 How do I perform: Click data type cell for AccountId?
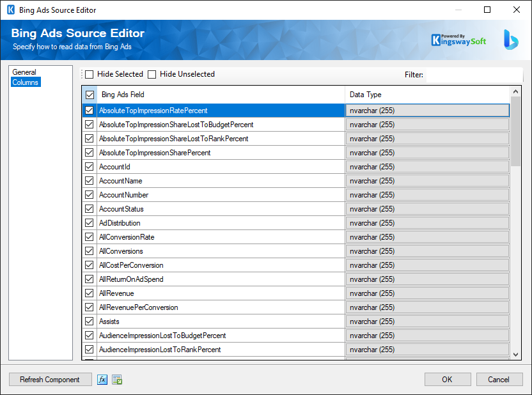click(428, 167)
